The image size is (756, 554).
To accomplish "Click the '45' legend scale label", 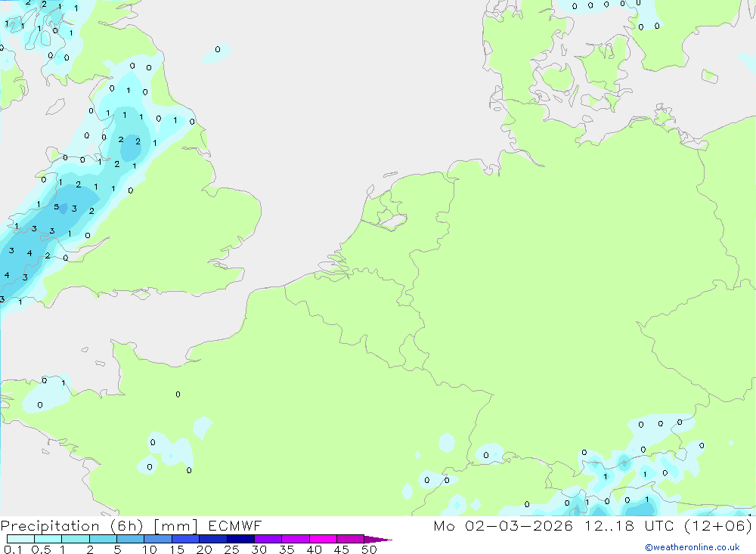I will click(x=342, y=549).
